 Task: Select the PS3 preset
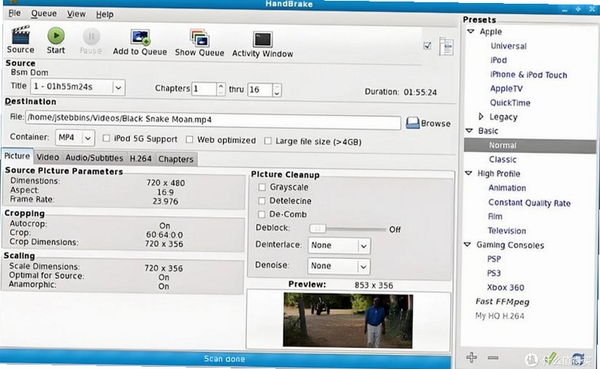click(494, 273)
